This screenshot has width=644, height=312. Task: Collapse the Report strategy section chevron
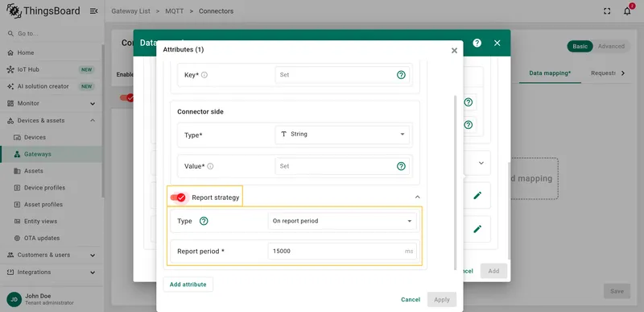pyautogui.click(x=417, y=198)
